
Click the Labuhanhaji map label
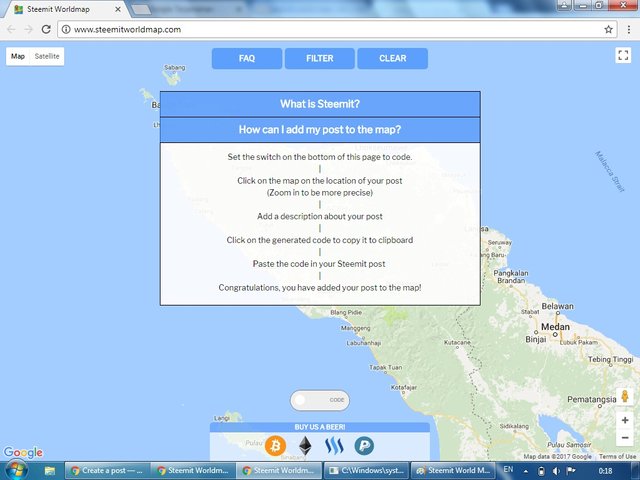click(364, 343)
